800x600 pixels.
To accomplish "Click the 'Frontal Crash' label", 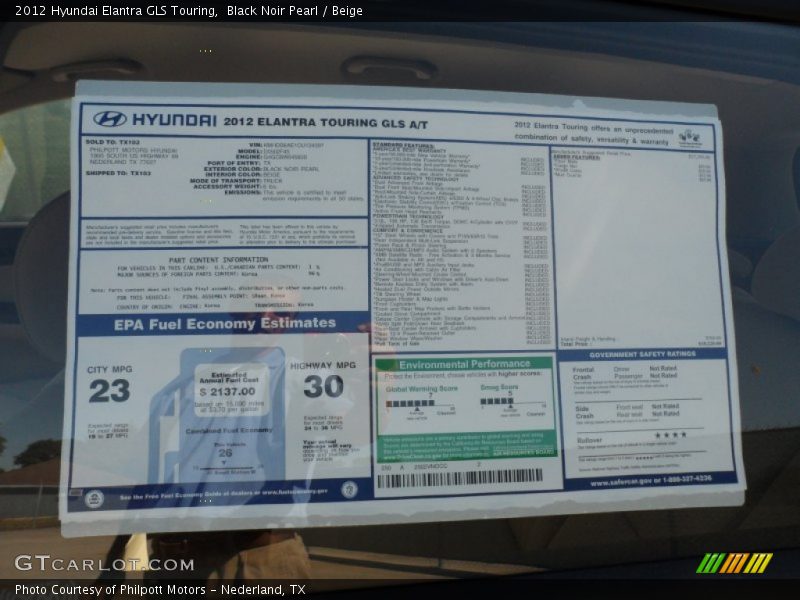I will [x=583, y=373].
